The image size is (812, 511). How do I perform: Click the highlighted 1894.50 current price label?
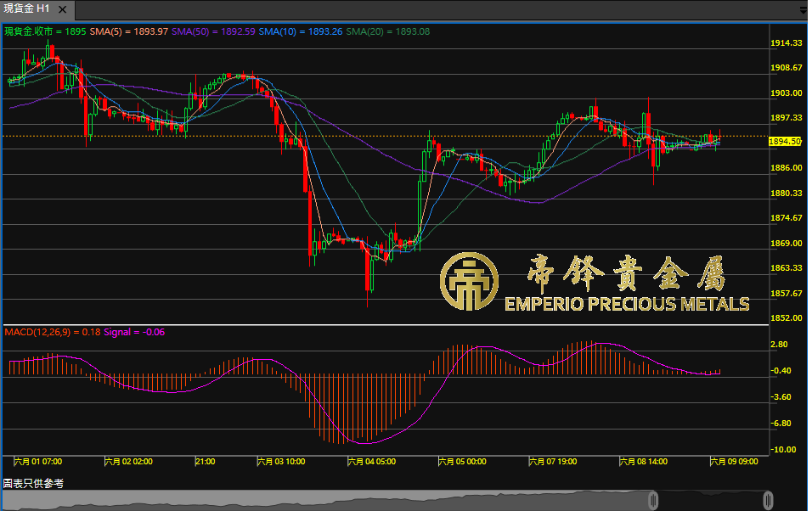(785, 142)
